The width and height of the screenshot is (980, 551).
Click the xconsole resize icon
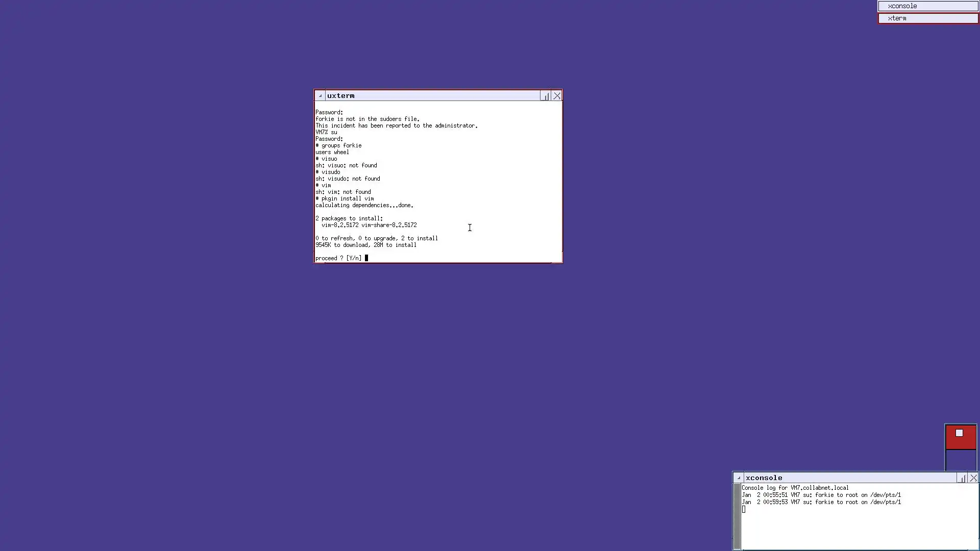coord(962,478)
